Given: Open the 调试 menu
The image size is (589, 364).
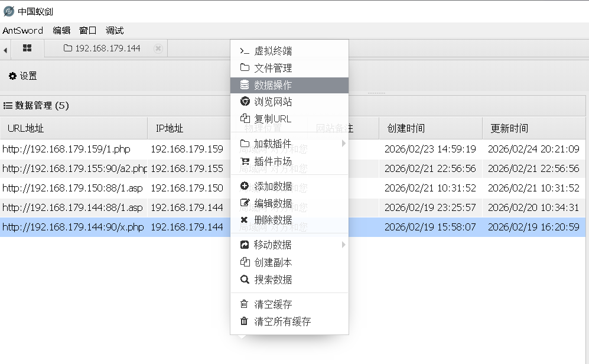Looking at the screenshot, I should tap(115, 30).
